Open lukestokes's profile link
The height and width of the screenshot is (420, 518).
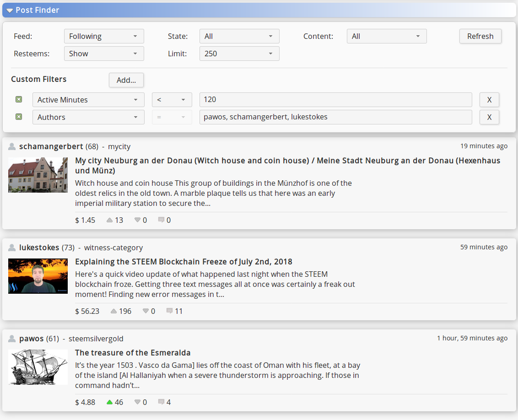tap(39, 248)
